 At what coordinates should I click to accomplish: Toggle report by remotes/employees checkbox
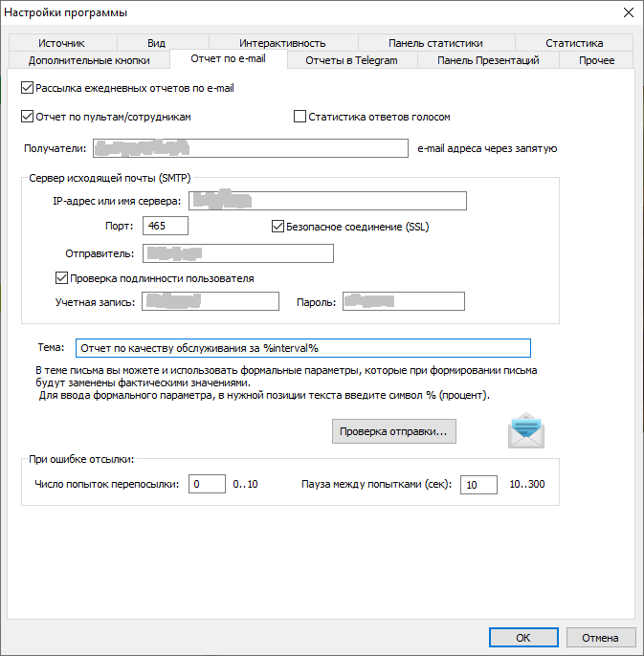coord(27,117)
